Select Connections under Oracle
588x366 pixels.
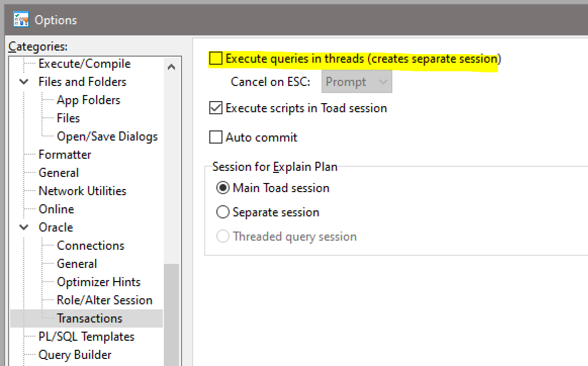coord(91,246)
